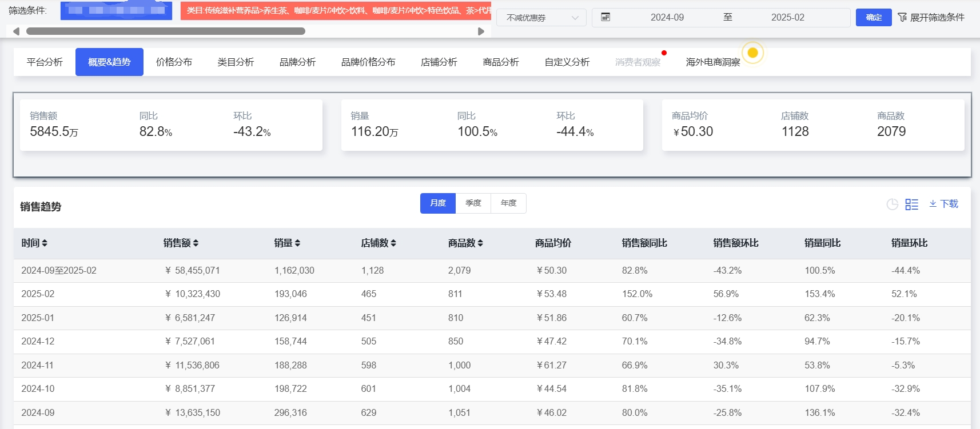Open the 店铺分析 tab

[x=439, y=62]
